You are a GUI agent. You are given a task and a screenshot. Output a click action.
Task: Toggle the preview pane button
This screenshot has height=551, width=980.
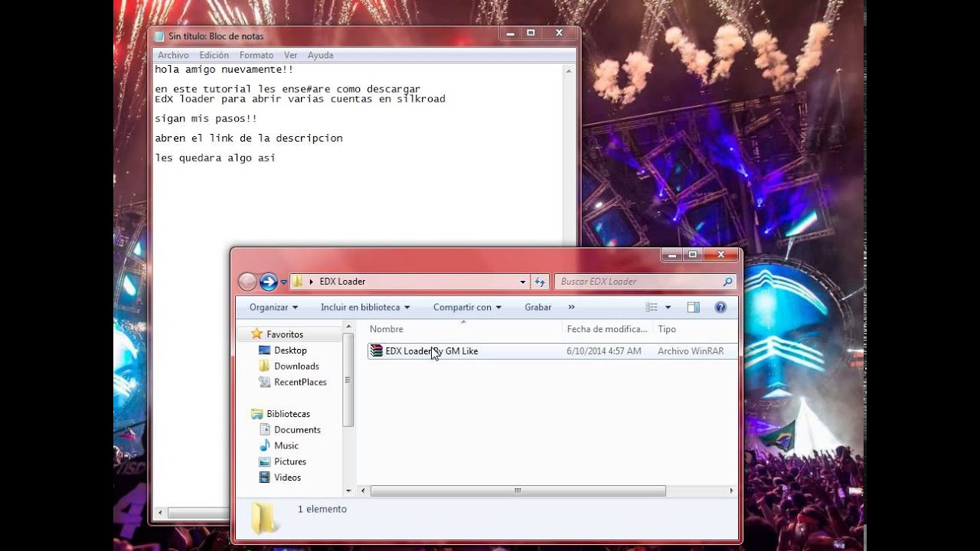[x=694, y=307]
